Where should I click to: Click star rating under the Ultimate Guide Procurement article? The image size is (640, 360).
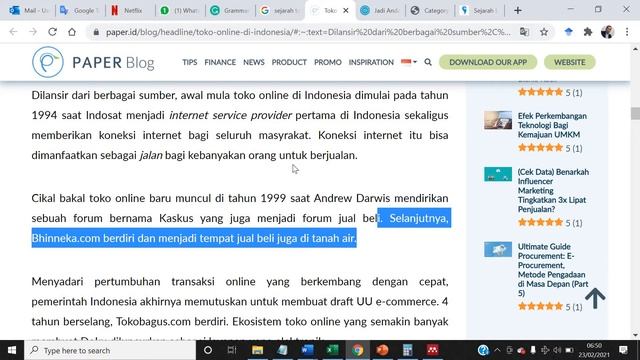pos(540,306)
